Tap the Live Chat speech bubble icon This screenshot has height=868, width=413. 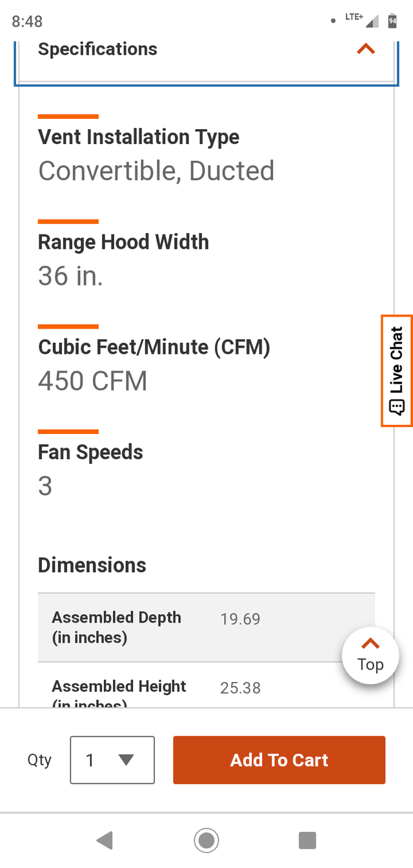[x=396, y=407]
